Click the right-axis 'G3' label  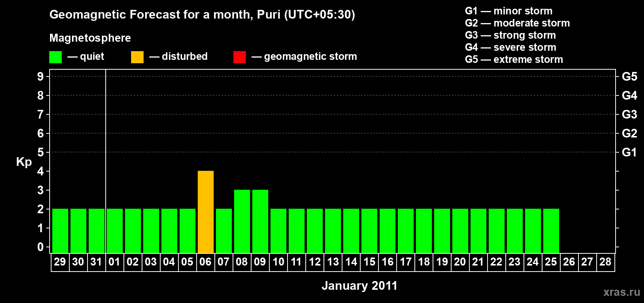[x=630, y=114]
